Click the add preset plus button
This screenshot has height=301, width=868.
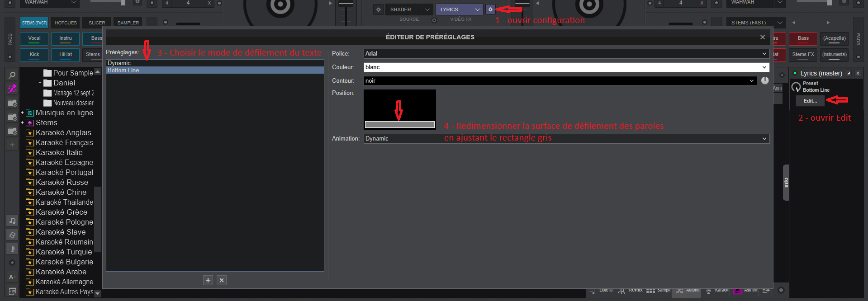pos(208,280)
